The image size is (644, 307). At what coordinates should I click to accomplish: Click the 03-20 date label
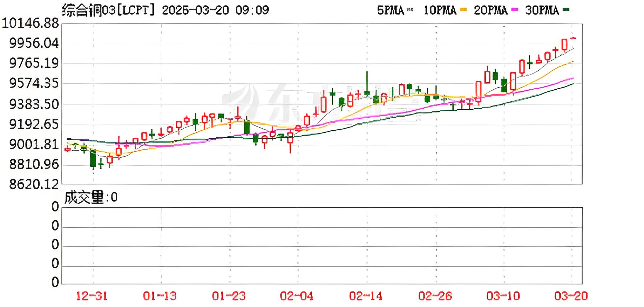[571, 296]
